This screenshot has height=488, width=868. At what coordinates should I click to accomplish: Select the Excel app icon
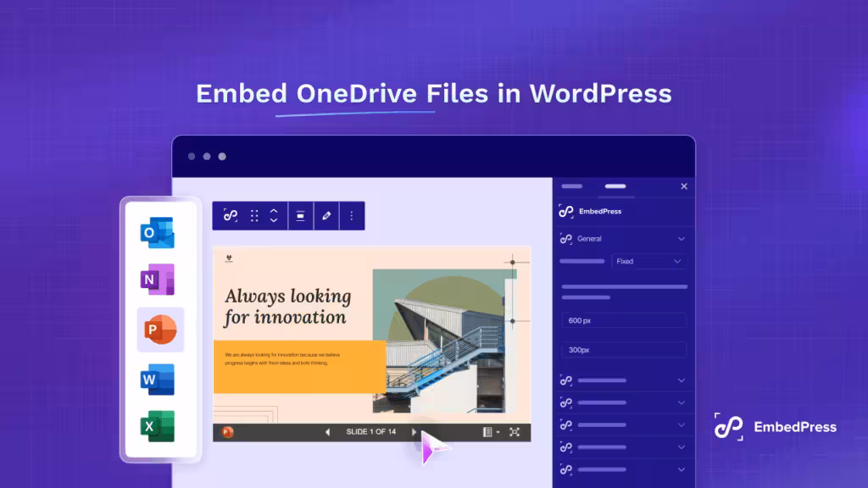(158, 426)
